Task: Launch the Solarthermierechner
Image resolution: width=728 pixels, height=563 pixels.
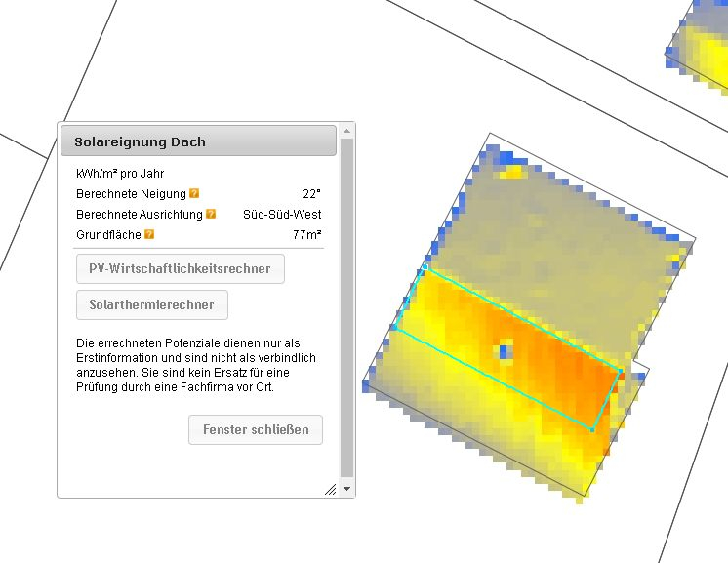Action: (x=151, y=305)
